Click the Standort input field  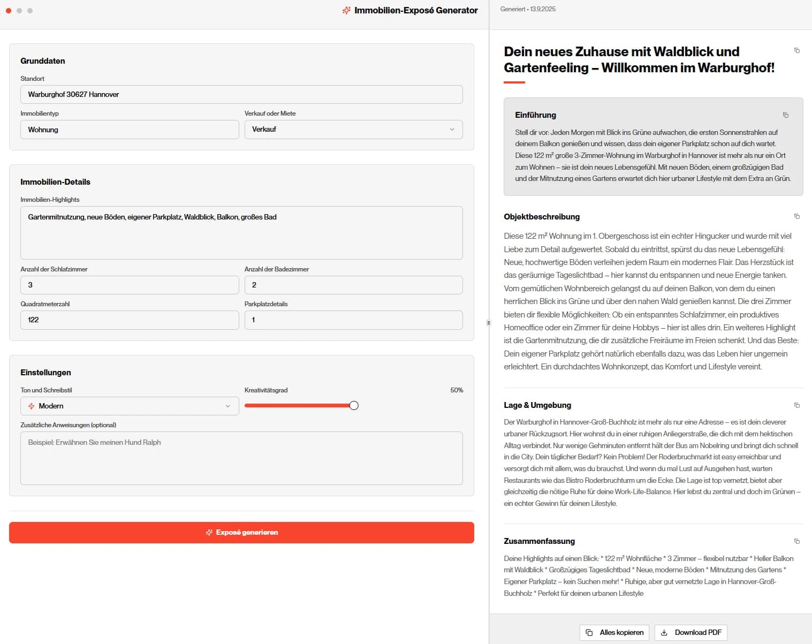tap(241, 94)
